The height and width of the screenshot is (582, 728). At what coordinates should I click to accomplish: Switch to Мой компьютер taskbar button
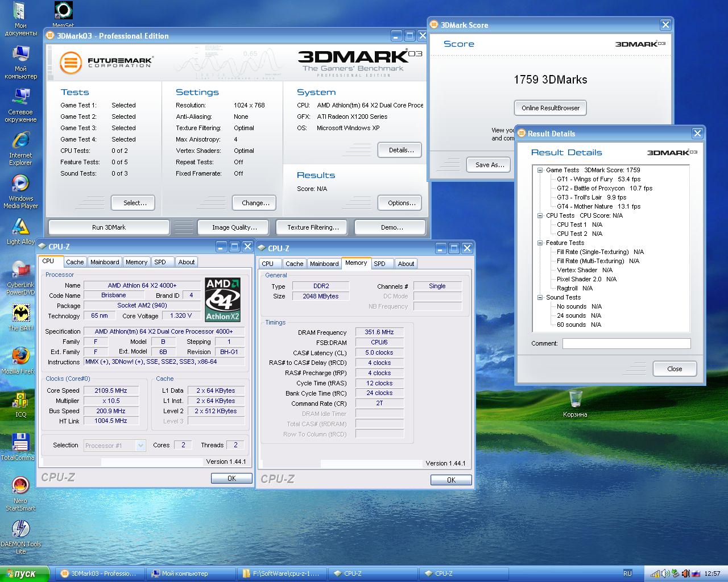pos(191,573)
